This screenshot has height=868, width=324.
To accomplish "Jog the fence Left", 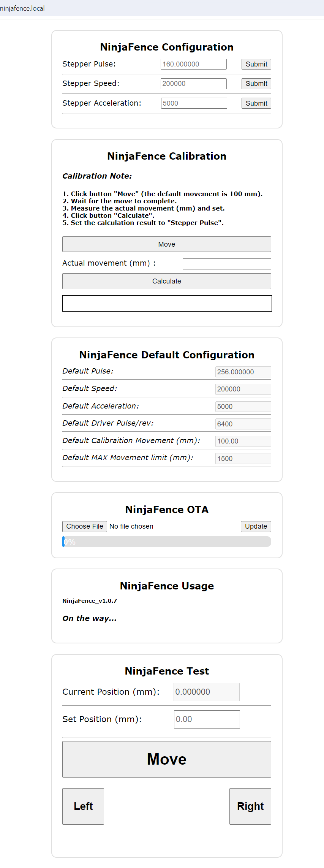I will 83,806.
